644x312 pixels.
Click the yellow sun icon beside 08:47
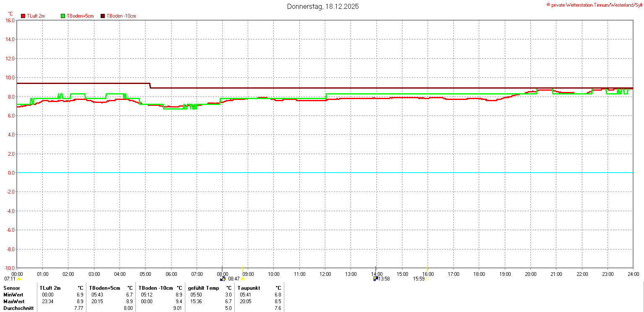pos(242,279)
